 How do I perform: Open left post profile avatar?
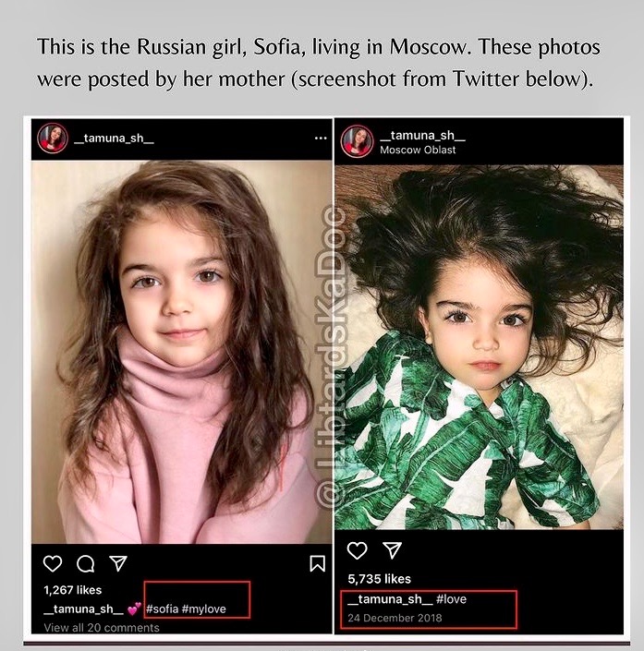53,139
